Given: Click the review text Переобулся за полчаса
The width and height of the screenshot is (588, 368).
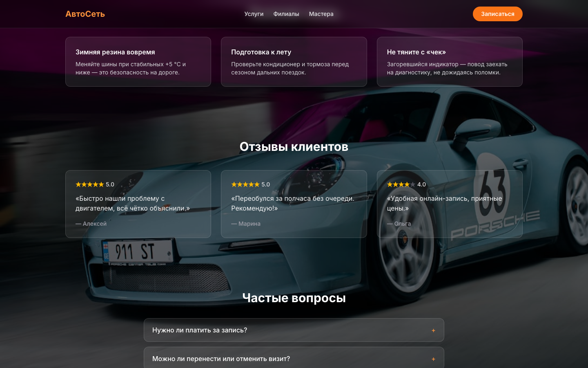Looking at the screenshot, I should click(292, 203).
